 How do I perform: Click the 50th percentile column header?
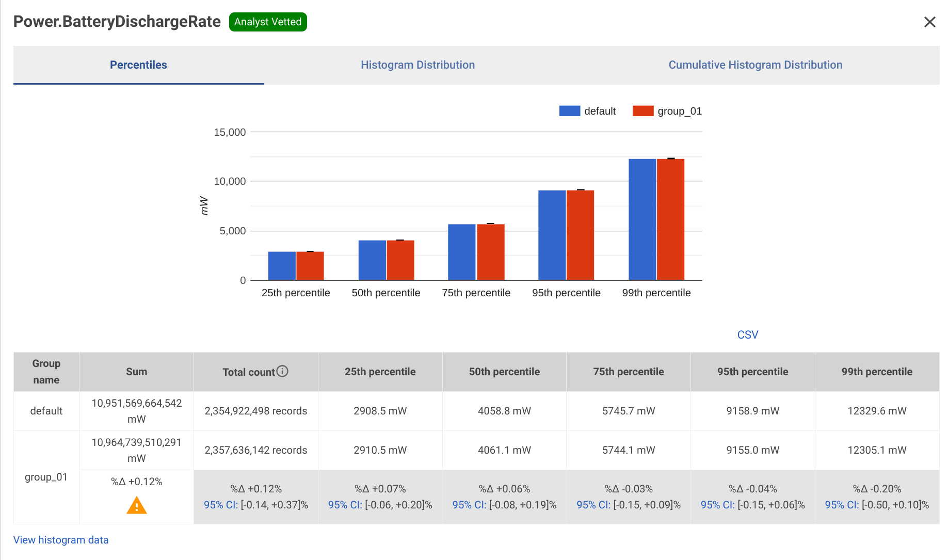504,372
